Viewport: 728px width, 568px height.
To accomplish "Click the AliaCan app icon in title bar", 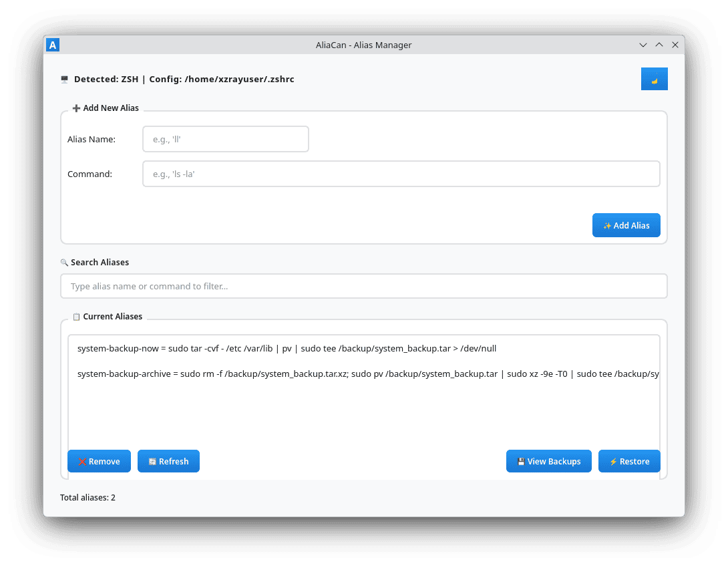I will (53, 45).
